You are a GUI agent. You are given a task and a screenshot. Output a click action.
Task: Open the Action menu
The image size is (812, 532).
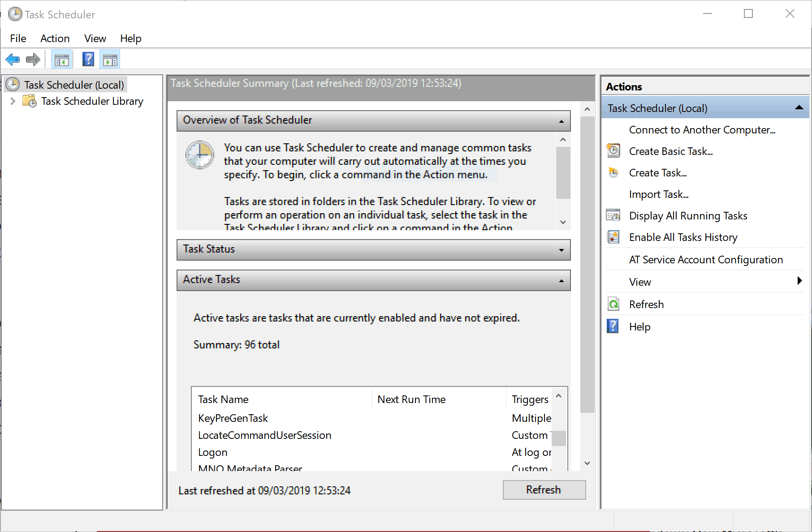point(55,39)
